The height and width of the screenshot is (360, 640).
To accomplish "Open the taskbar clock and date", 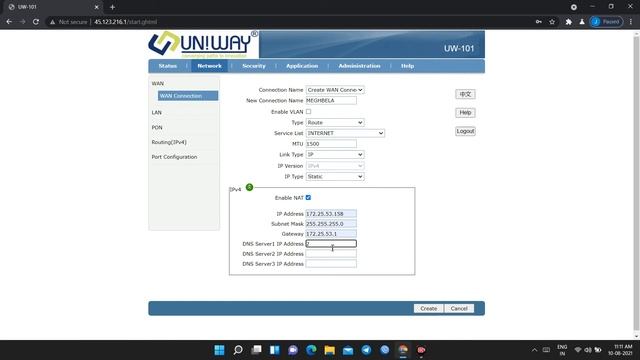I will point(620,350).
